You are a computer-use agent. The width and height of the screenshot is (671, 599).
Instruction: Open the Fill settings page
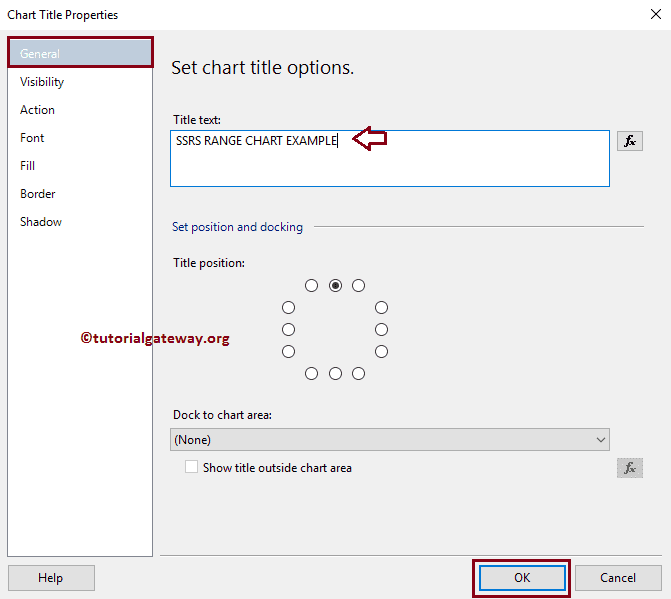[x=28, y=166]
